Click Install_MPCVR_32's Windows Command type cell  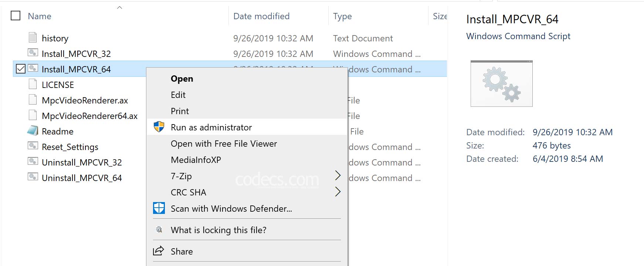pyautogui.click(x=377, y=54)
